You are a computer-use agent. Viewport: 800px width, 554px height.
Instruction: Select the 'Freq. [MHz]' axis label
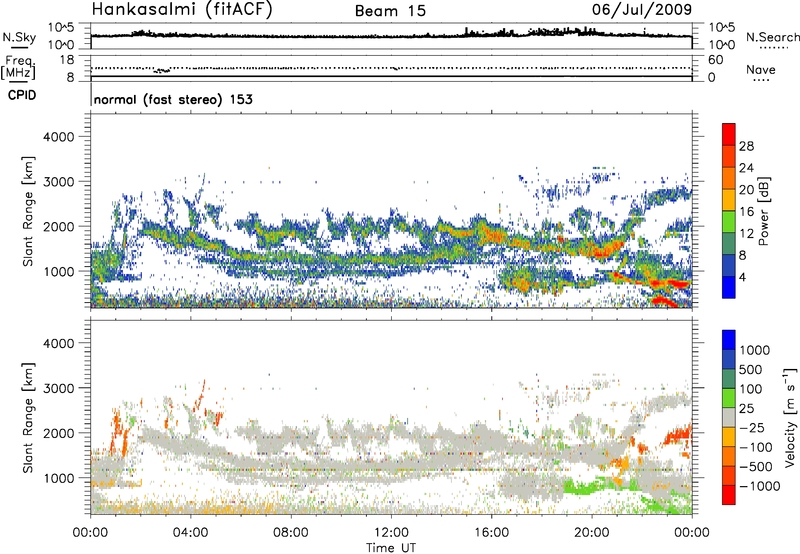(x=20, y=67)
